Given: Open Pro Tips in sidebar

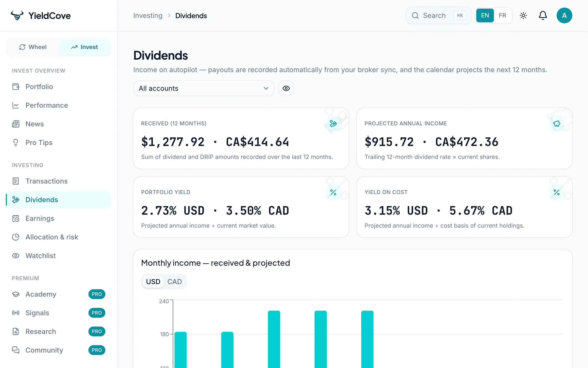Looking at the screenshot, I should [59, 143].
